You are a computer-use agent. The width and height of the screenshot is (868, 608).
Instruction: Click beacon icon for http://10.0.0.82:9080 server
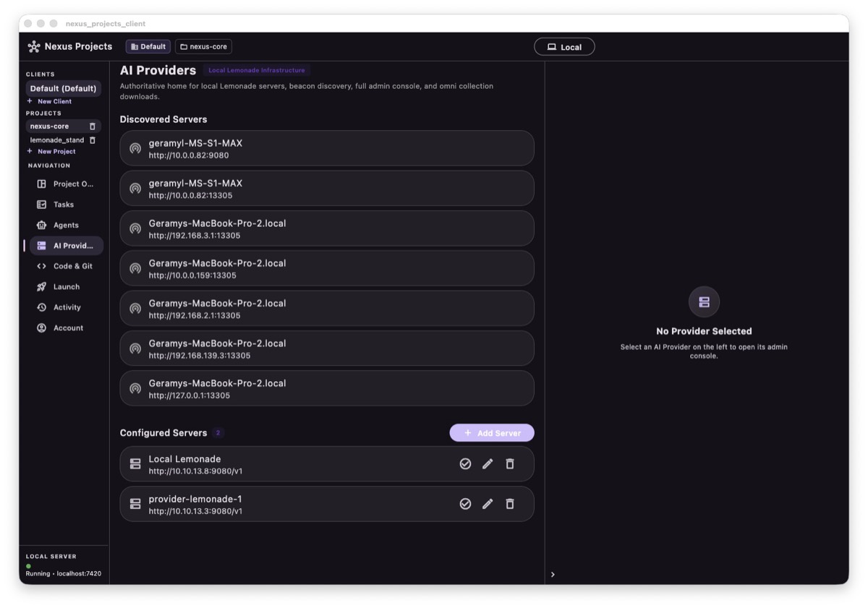(x=135, y=148)
